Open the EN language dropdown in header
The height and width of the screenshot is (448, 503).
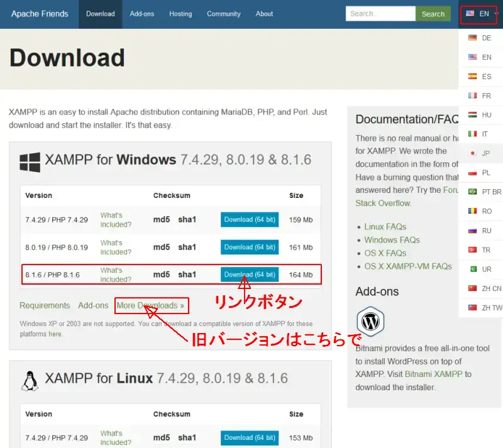(479, 14)
